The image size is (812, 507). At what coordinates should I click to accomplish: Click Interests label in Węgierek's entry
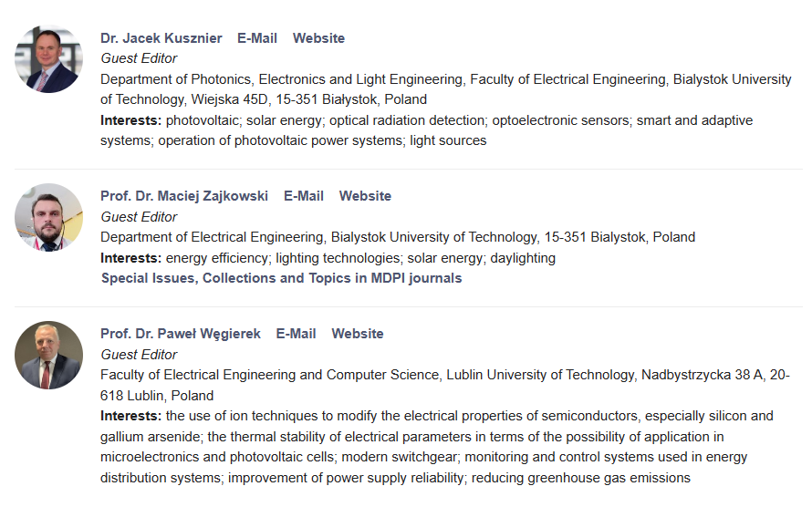click(x=130, y=416)
